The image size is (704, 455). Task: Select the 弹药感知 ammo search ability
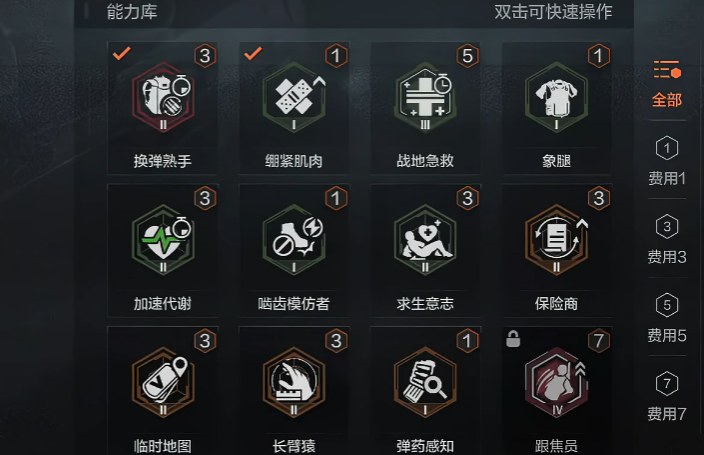(x=425, y=382)
